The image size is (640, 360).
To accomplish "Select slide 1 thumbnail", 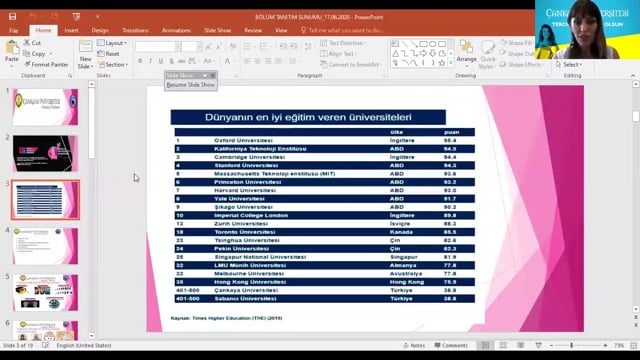I will [x=45, y=107].
